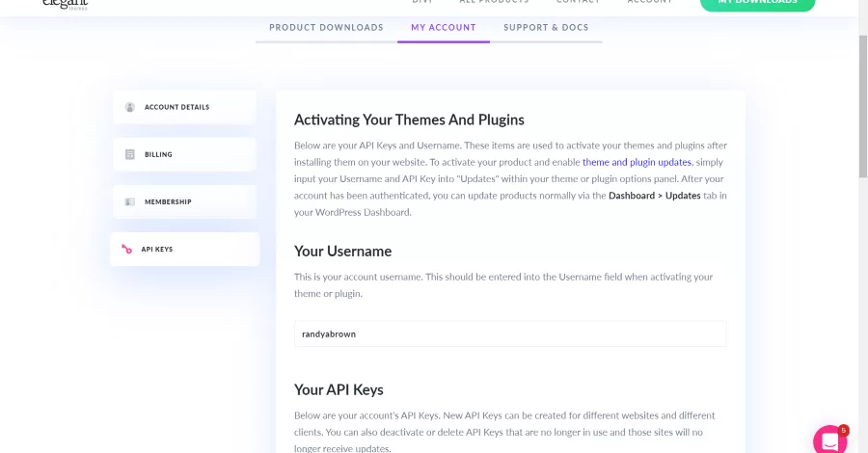Select the My Account tab
Screen dimensions: 868x453
[x=444, y=28]
